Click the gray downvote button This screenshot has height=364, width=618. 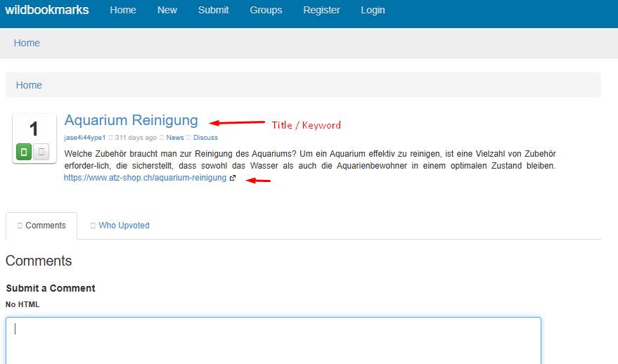pos(41,152)
